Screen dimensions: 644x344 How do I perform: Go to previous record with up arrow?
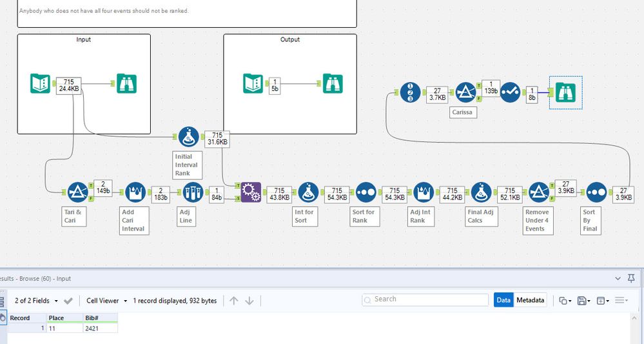[234, 300]
